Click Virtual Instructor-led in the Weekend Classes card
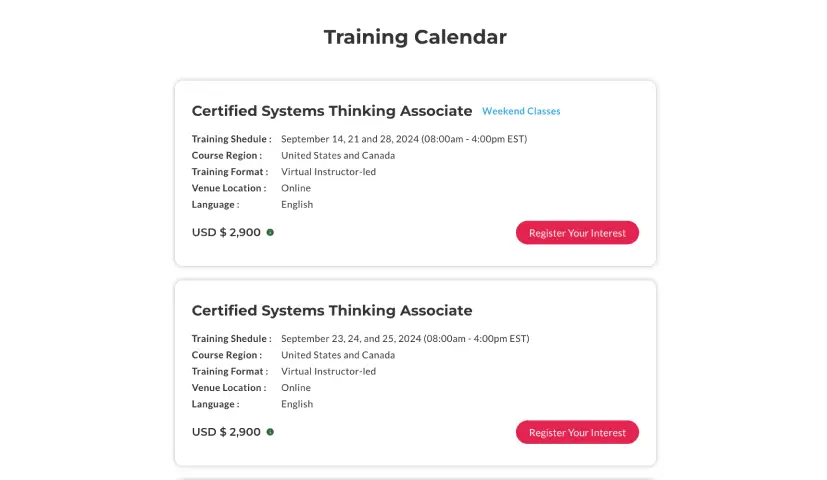The height and width of the screenshot is (480, 827). pos(328,172)
